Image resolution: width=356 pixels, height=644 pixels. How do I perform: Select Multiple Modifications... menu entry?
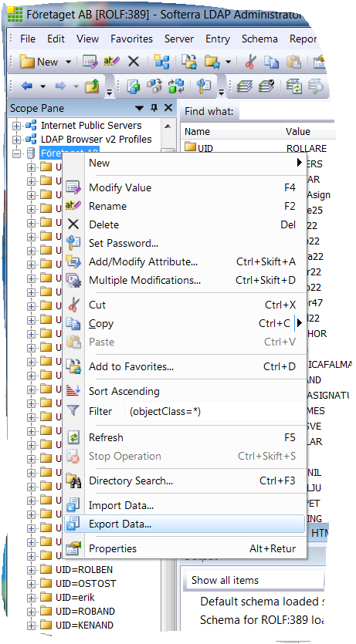click(x=184, y=281)
